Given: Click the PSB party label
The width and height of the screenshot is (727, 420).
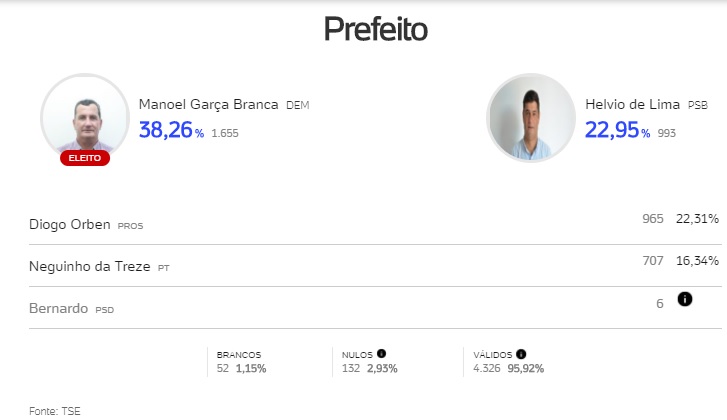Looking at the screenshot, I should [698, 105].
